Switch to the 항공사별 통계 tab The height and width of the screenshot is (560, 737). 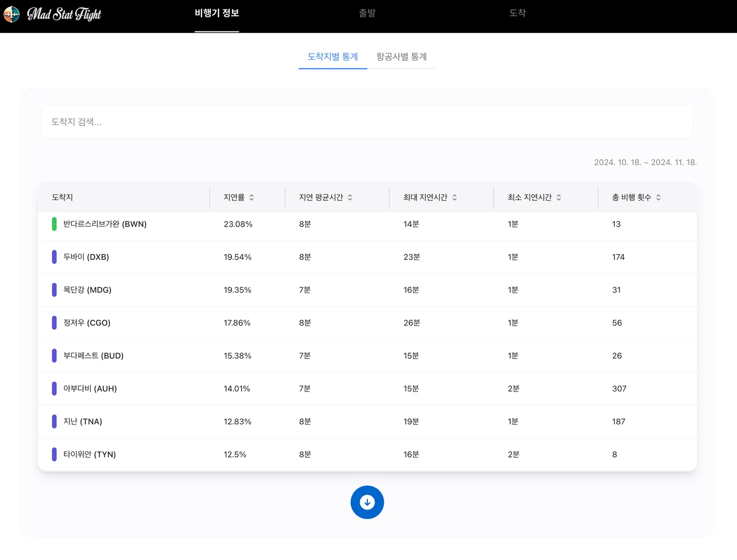(401, 57)
